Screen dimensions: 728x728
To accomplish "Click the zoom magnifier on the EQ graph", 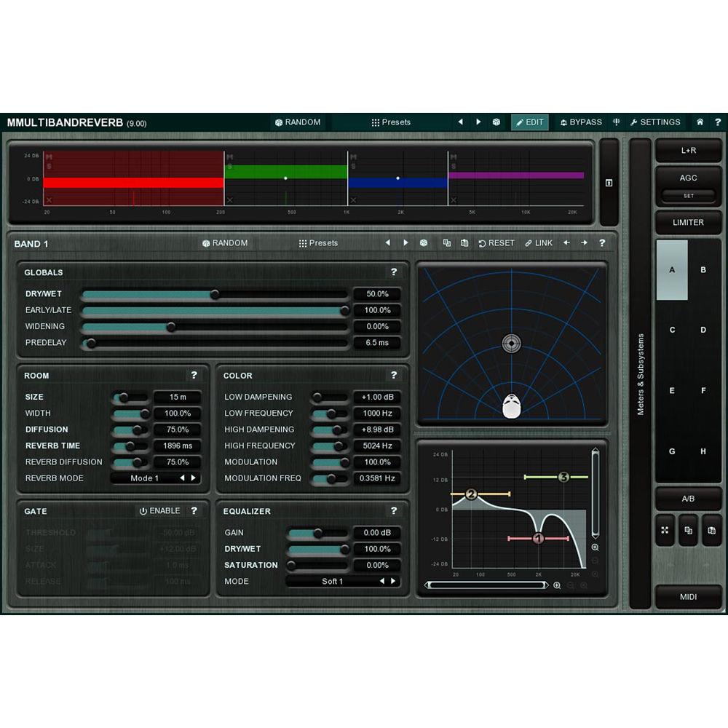I will (x=596, y=546).
